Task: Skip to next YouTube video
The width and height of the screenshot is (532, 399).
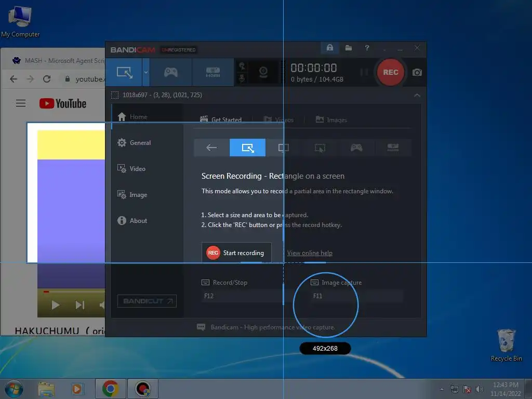Action: tap(79, 305)
